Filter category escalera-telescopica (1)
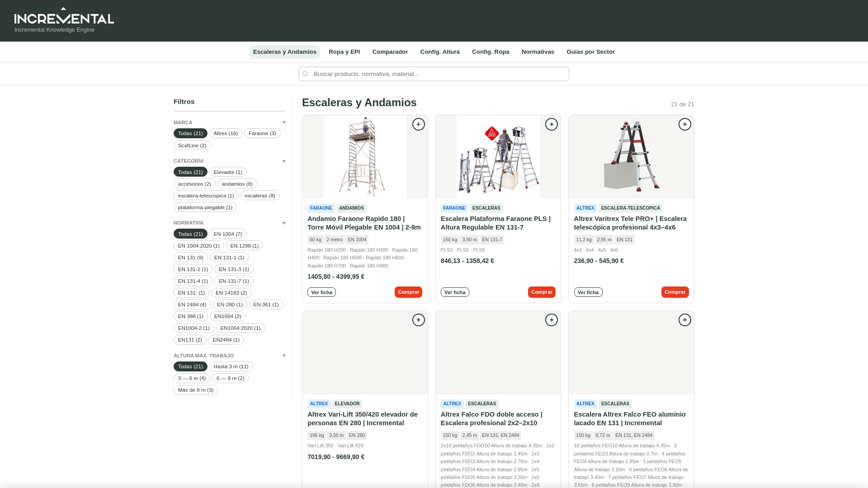The height and width of the screenshot is (488, 868). [206, 195]
